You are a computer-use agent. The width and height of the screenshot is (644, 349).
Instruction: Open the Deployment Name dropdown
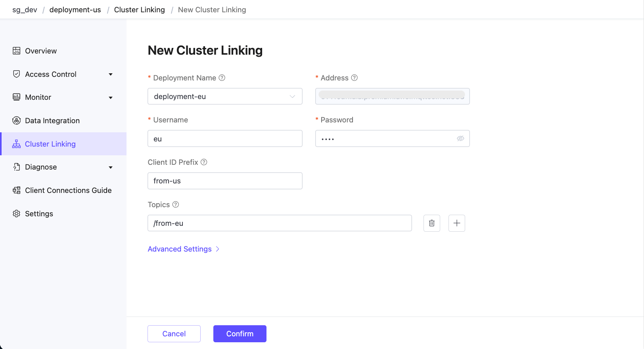(225, 96)
